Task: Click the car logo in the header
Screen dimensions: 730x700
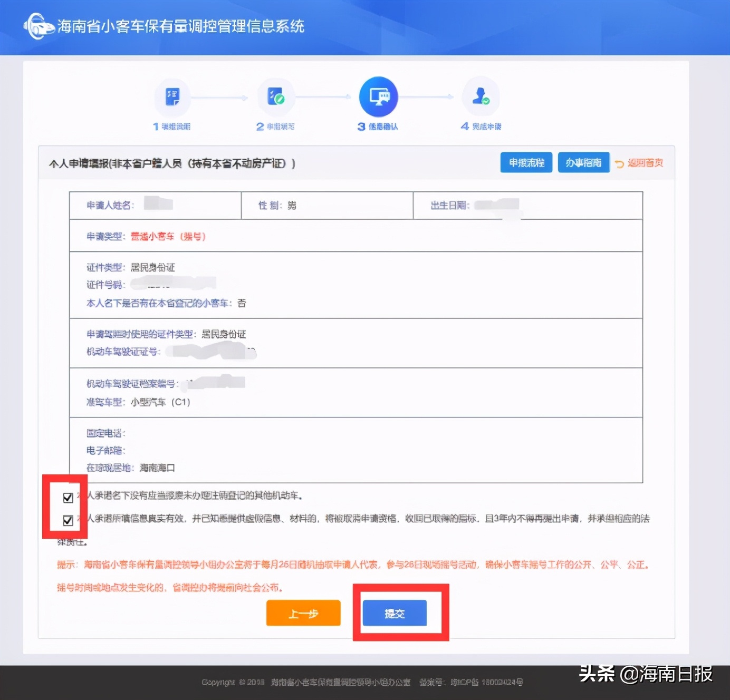Action: click(39, 26)
